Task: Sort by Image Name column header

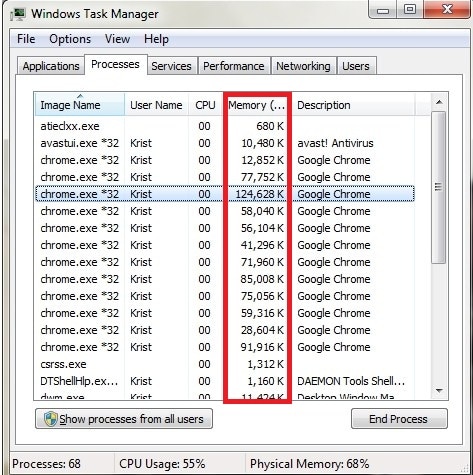Action: pos(79,105)
